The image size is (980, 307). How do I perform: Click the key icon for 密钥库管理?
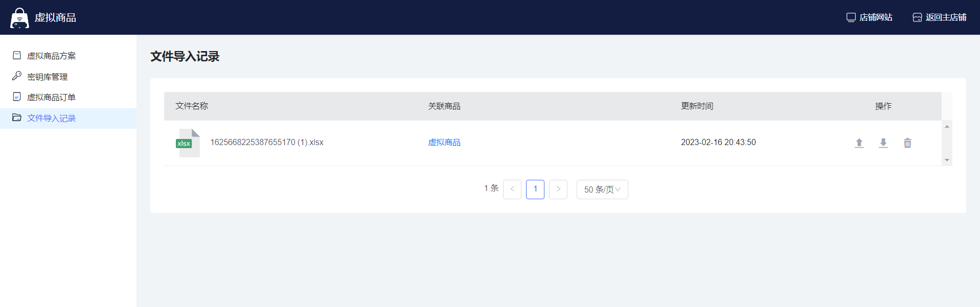(x=17, y=76)
